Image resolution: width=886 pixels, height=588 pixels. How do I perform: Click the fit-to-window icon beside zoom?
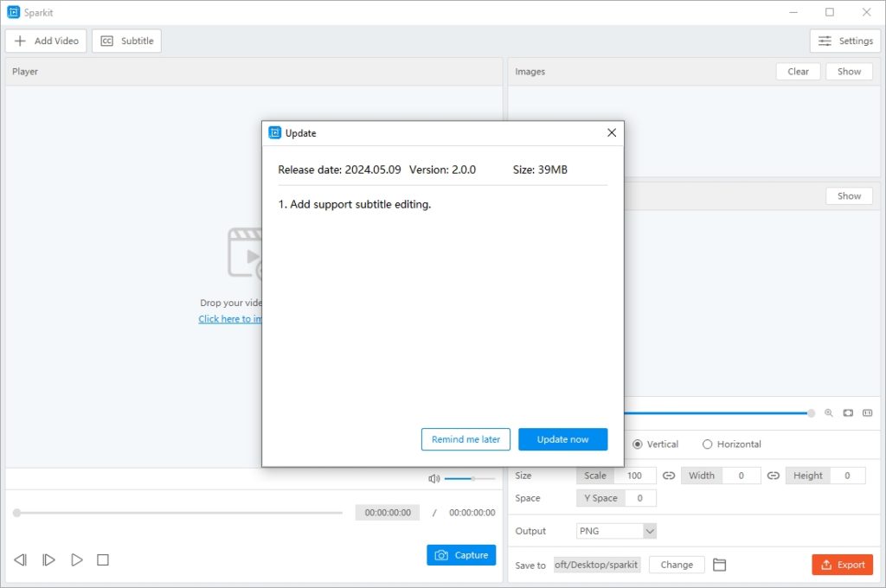click(848, 413)
